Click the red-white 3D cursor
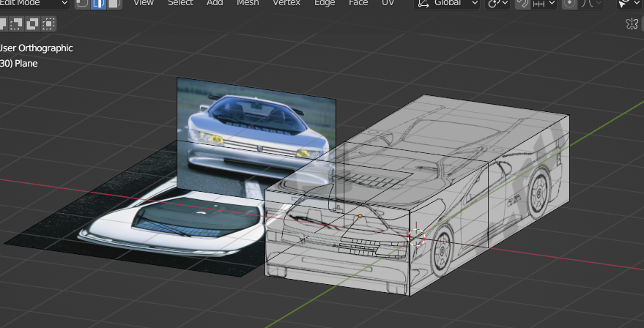Viewport: 644px width, 328px height. click(x=416, y=237)
